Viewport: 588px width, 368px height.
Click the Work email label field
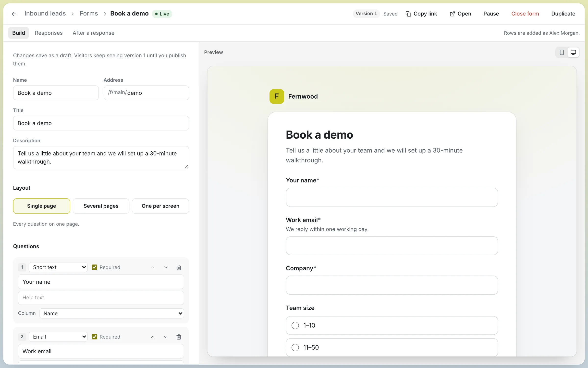(x=101, y=351)
